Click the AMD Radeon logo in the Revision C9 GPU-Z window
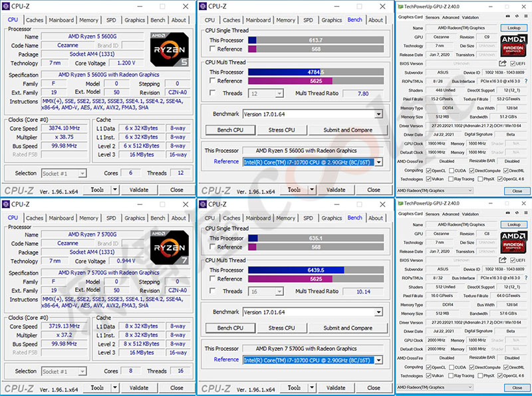The image size is (532, 396). click(513, 45)
